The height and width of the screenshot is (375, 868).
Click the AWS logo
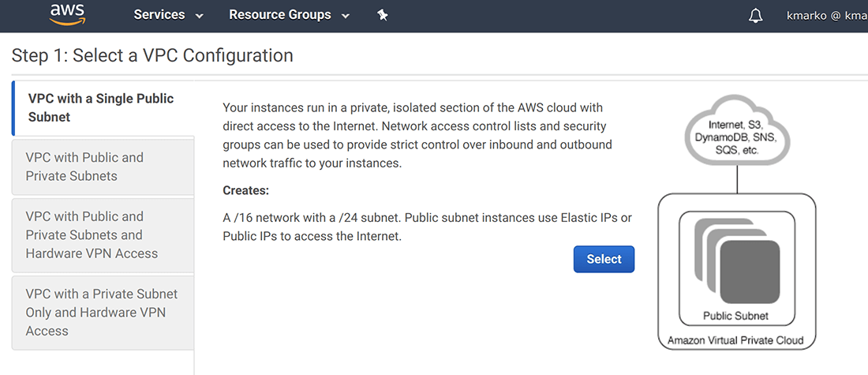click(66, 14)
